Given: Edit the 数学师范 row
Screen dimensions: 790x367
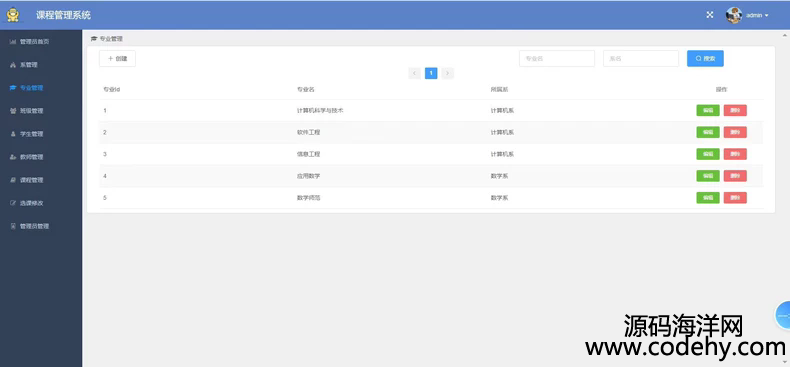Looking at the screenshot, I should [x=708, y=198].
